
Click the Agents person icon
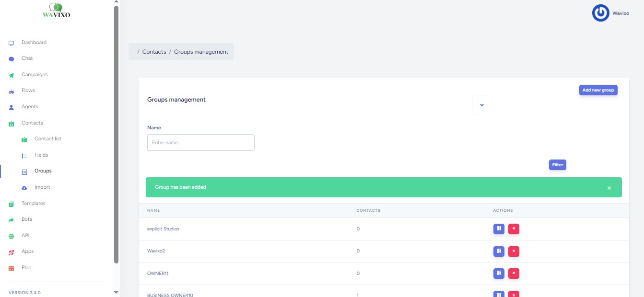tap(12, 107)
